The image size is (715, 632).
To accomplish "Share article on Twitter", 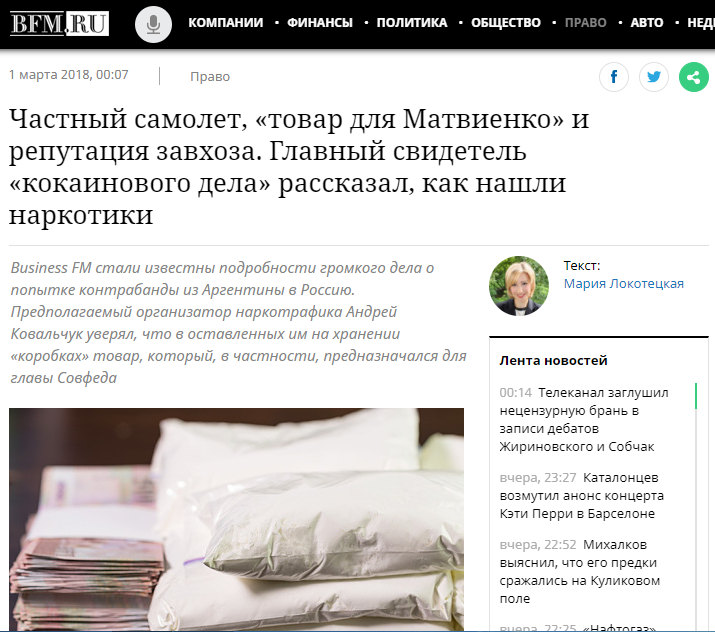I will [x=653, y=77].
